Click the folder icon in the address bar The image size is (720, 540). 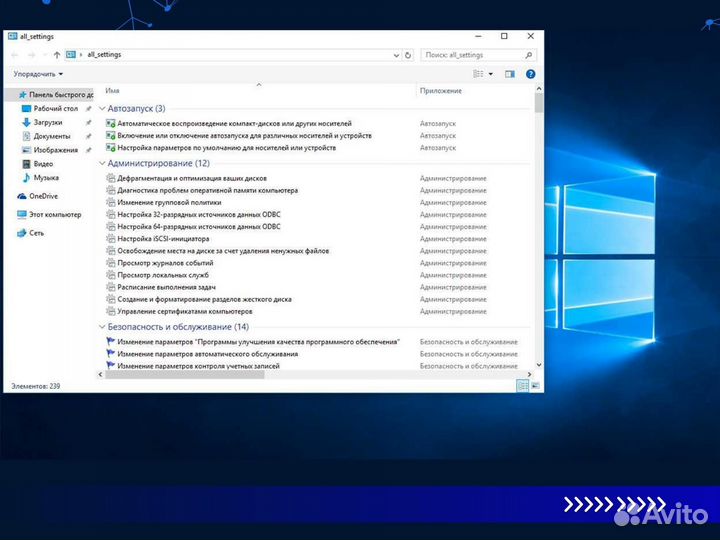coord(71,55)
